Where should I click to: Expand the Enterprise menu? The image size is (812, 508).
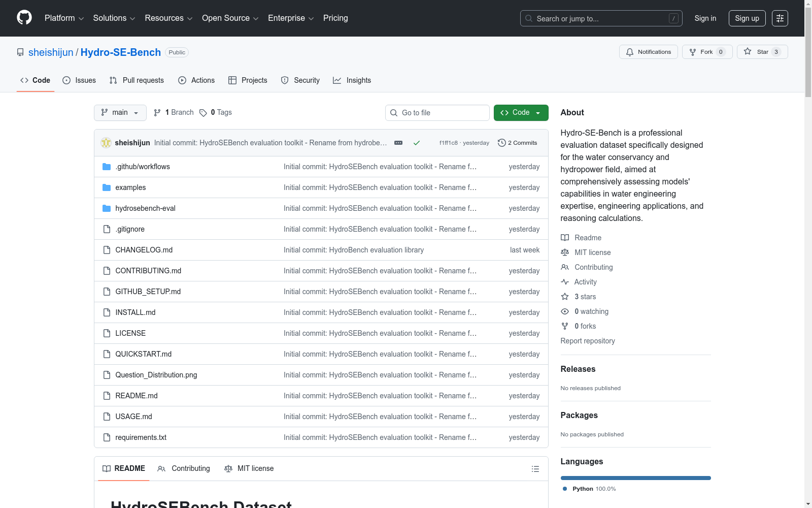pos(291,18)
